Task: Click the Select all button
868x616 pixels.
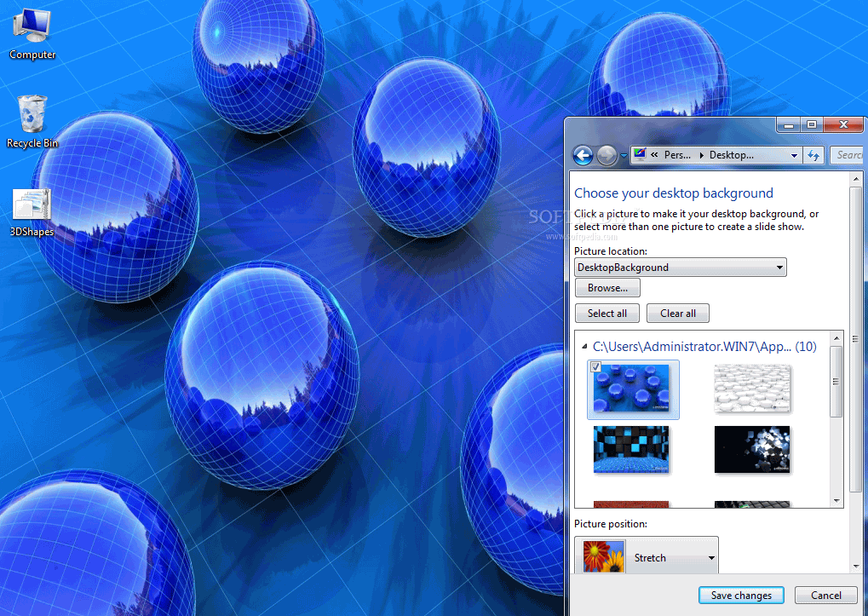Action: [607, 314]
